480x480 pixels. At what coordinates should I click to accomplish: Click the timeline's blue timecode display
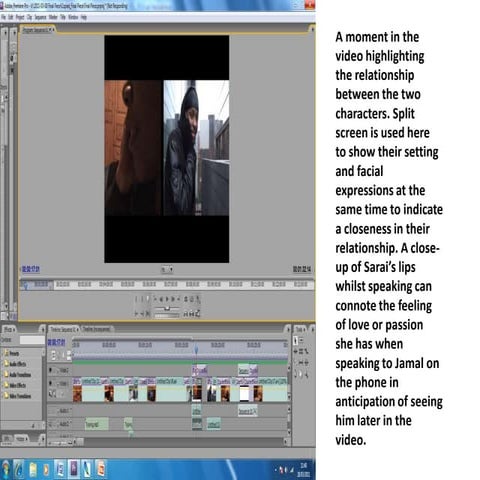(56, 342)
